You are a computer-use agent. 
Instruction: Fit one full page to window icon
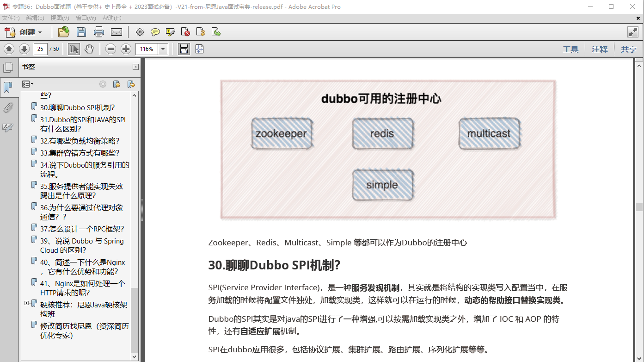click(x=199, y=49)
